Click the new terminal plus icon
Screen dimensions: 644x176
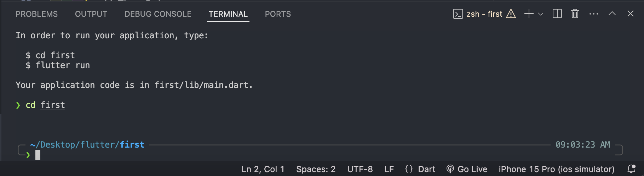(x=529, y=14)
